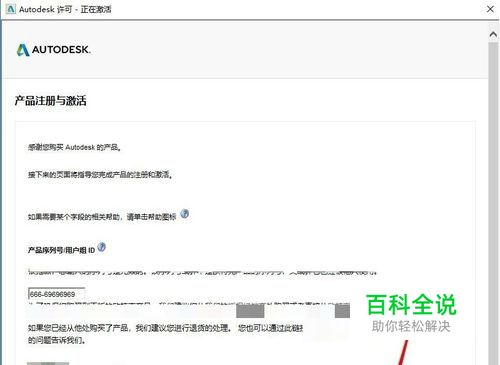Click the serial number field 666-69696969
Viewport: 500px width, 365px height.
pos(56,294)
